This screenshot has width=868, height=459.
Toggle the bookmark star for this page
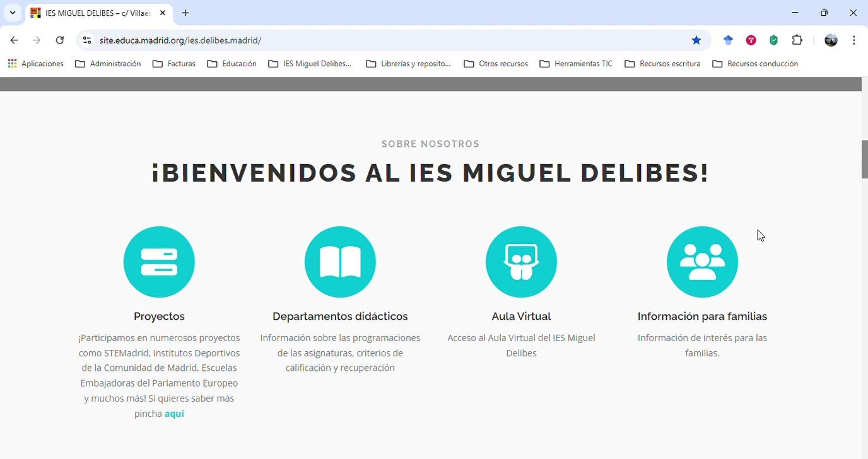click(696, 40)
